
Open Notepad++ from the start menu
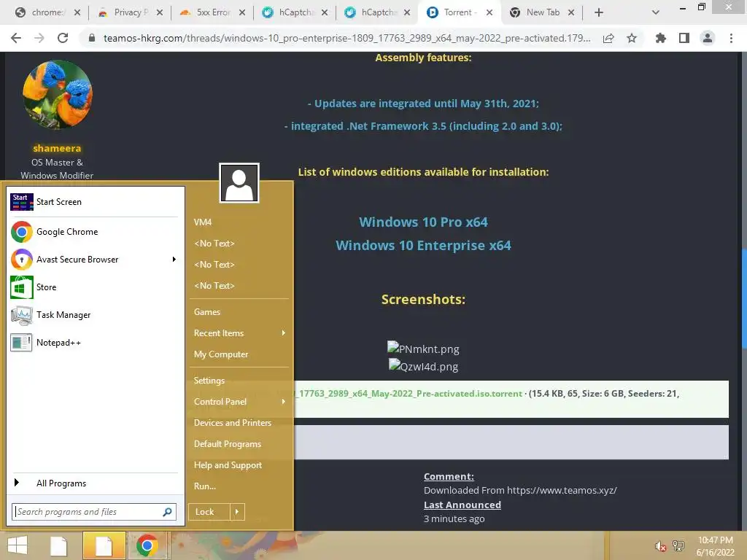coord(94,343)
